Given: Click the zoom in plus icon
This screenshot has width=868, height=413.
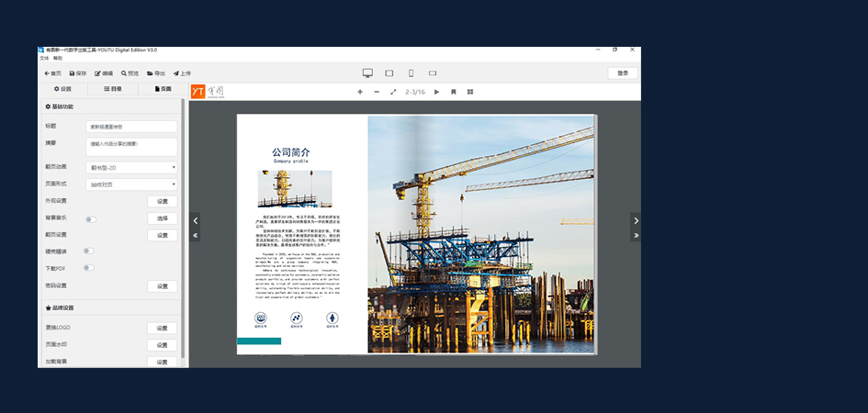Looking at the screenshot, I should (x=360, y=92).
